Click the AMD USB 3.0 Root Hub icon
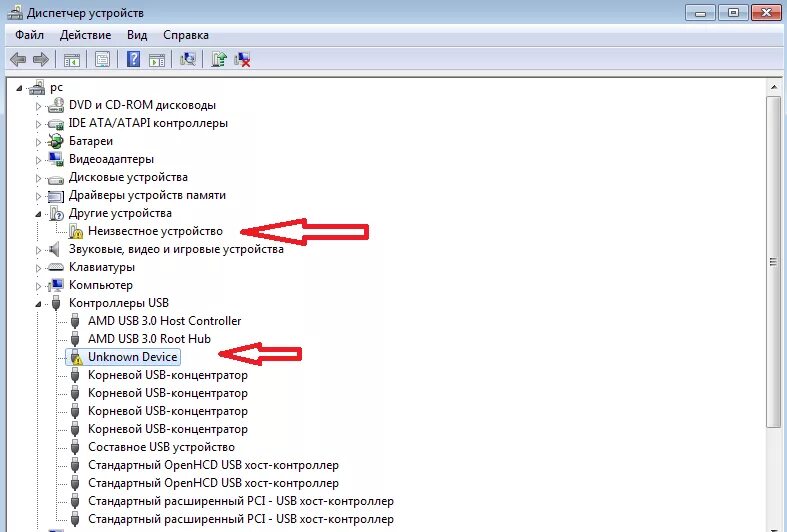The image size is (787, 532). coord(75,339)
